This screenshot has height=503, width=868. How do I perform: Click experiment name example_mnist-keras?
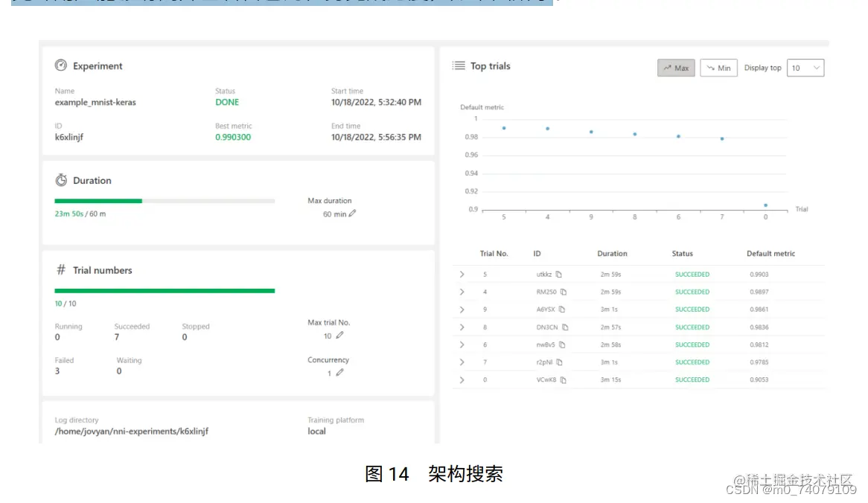tap(95, 102)
